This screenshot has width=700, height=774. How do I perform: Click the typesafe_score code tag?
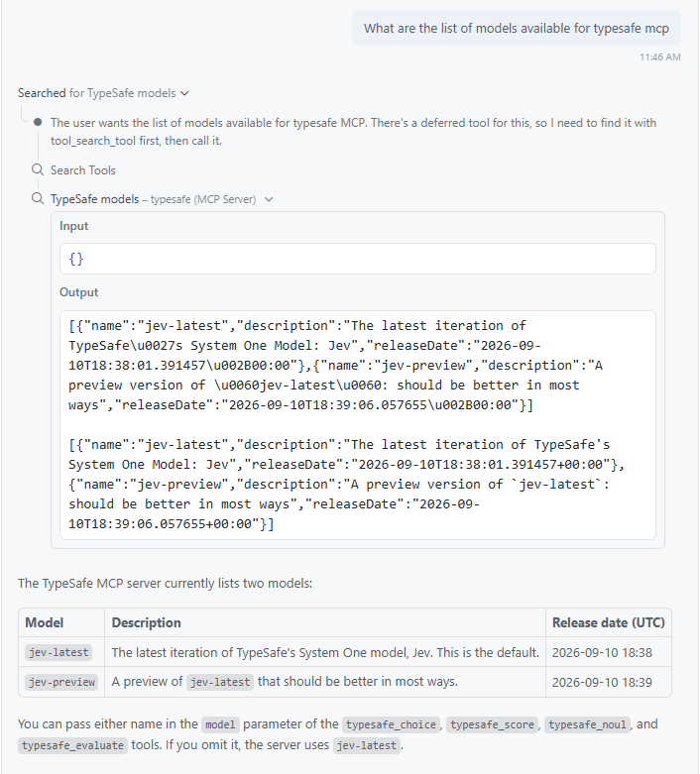(492, 724)
